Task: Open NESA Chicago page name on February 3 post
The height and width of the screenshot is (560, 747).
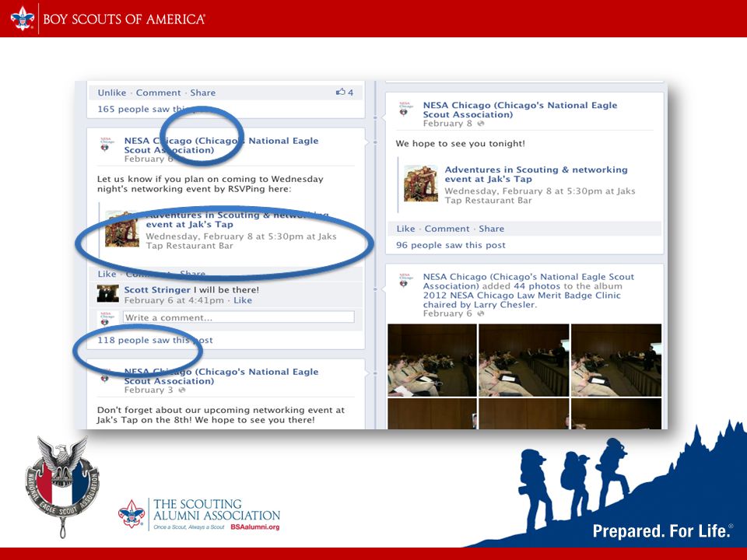Action: (x=221, y=376)
